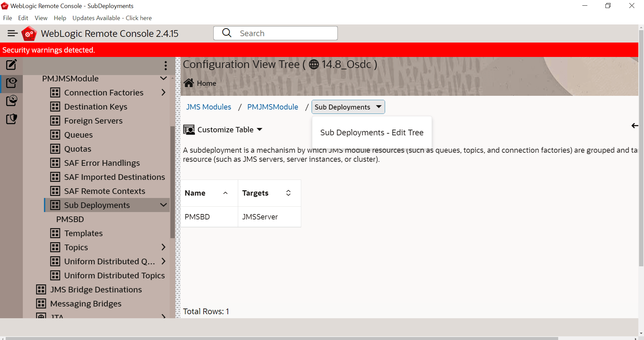644x340 pixels.
Task: Click the Total Rows: 1 text
Action: click(x=206, y=312)
